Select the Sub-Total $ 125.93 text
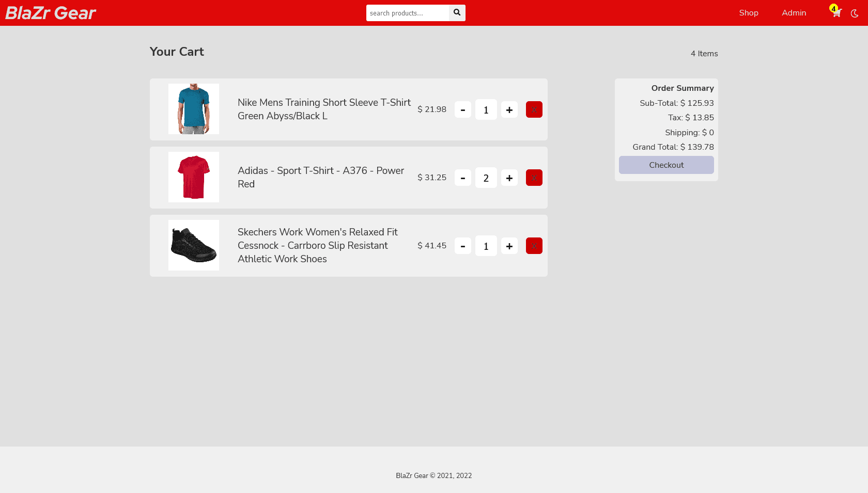 click(x=677, y=103)
